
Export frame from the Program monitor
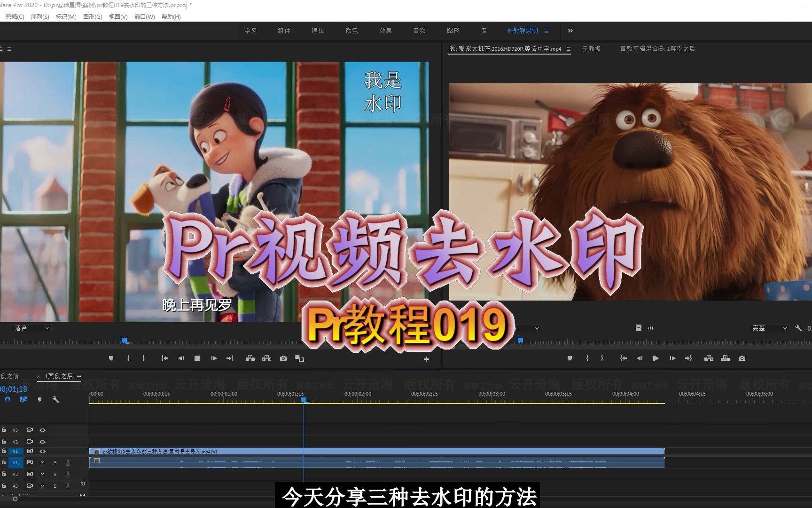[x=283, y=358]
